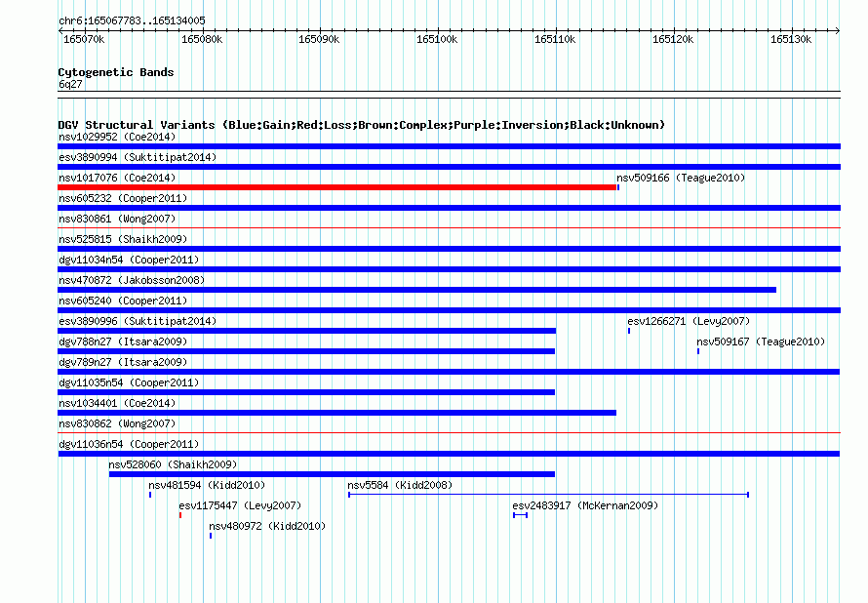The image size is (868, 603).
Task: Click the small nsv509167 blue marker
Action: (698, 351)
